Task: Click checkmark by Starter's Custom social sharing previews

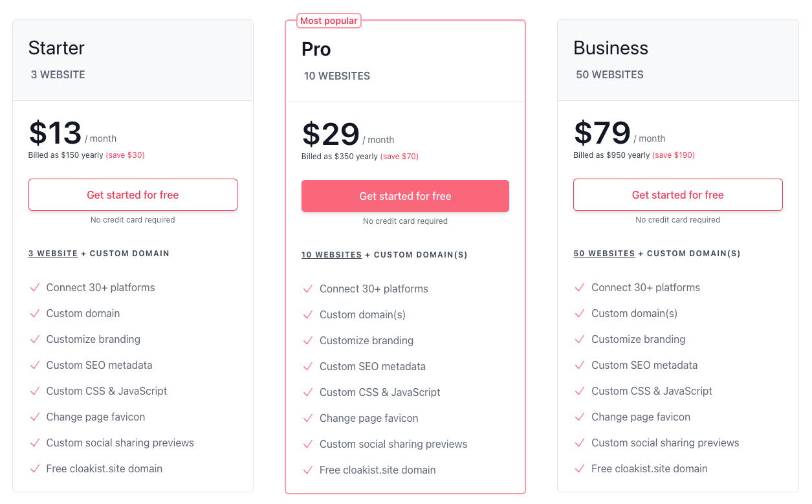Action: 35,443
